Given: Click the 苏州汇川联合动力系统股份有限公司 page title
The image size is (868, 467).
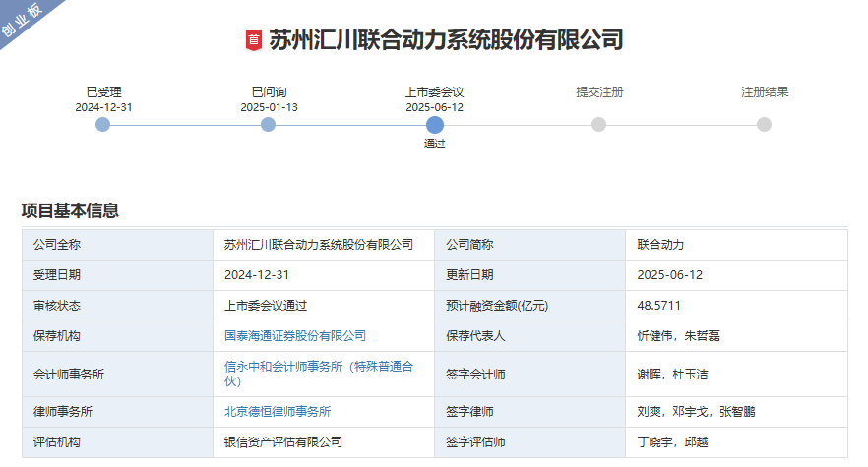Looking at the screenshot, I should (446, 40).
